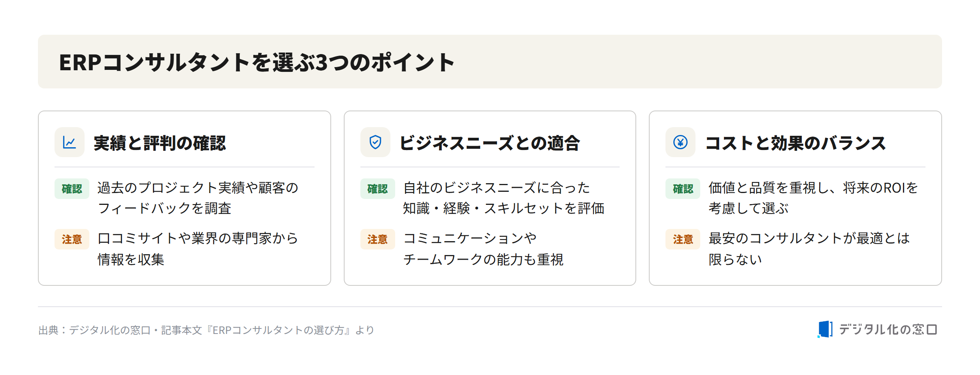Click the line chart icon beside 実績と評判の確認

(70, 142)
